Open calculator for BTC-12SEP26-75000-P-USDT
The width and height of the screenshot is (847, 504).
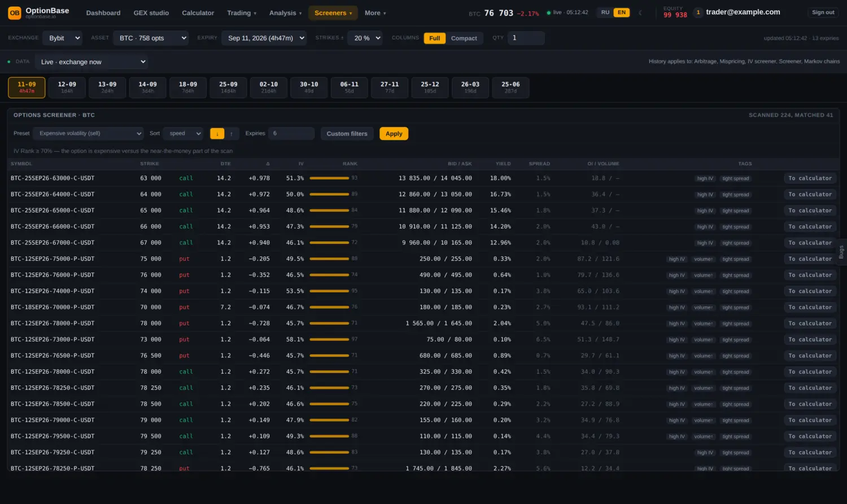[810, 259]
